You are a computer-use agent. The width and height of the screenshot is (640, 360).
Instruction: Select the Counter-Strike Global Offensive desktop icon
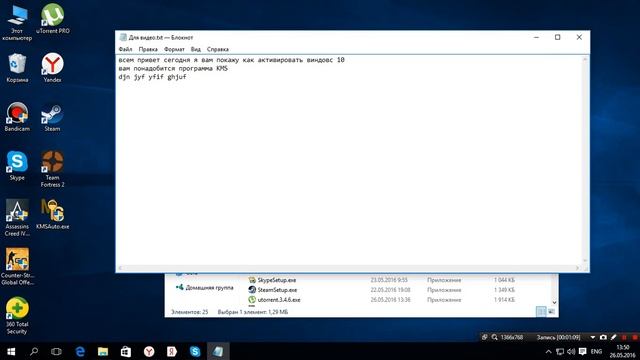click(17, 267)
